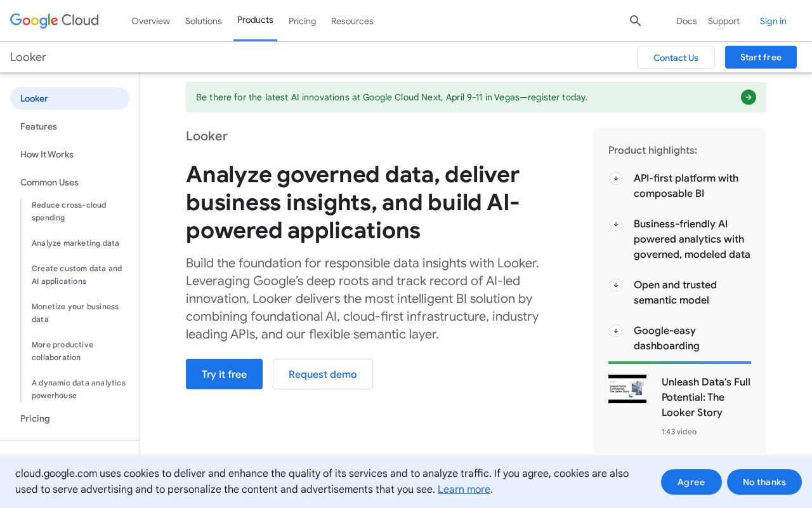Go to More productive collaboration
Image resolution: width=812 pixels, height=508 pixels.
(63, 351)
